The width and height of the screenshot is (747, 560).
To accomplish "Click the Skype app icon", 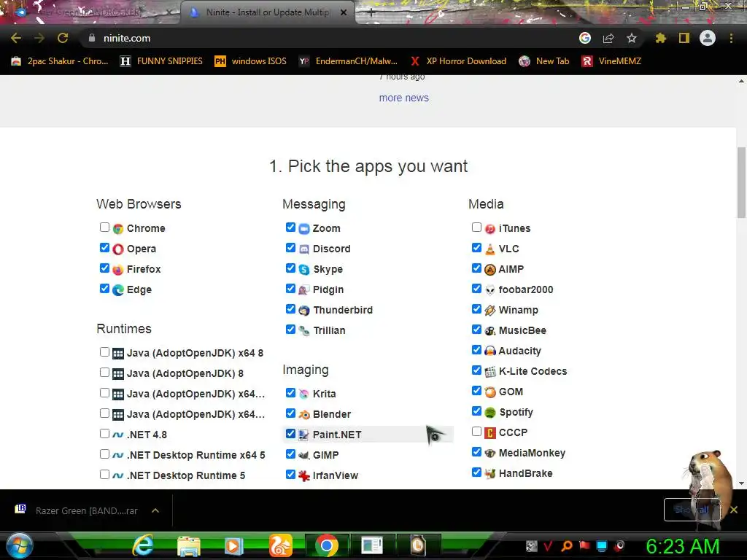I will pos(304,270).
